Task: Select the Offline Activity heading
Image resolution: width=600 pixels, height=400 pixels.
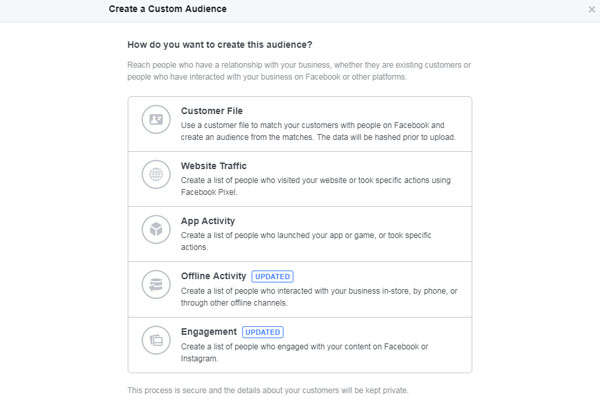Action: point(213,276)
